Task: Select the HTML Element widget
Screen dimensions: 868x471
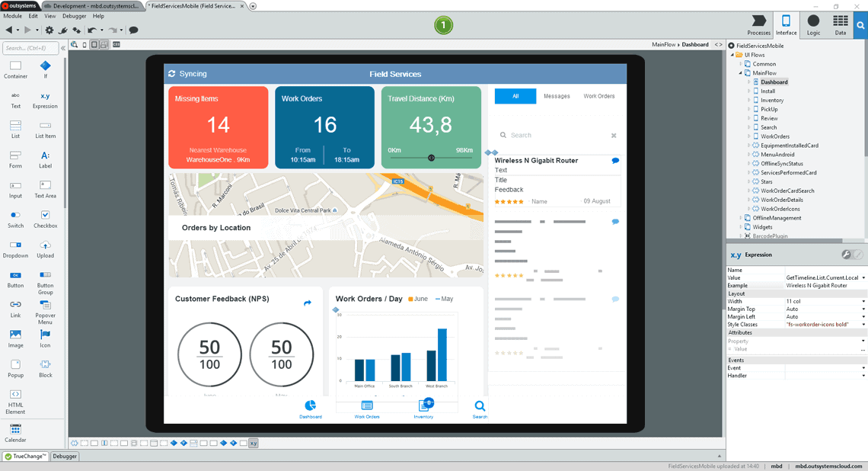Action: (15, 402)
